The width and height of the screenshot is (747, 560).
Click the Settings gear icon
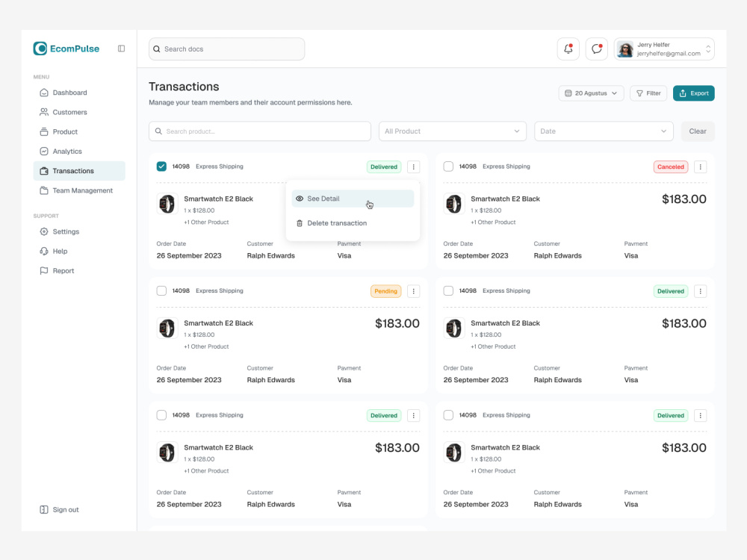point(44,231)
